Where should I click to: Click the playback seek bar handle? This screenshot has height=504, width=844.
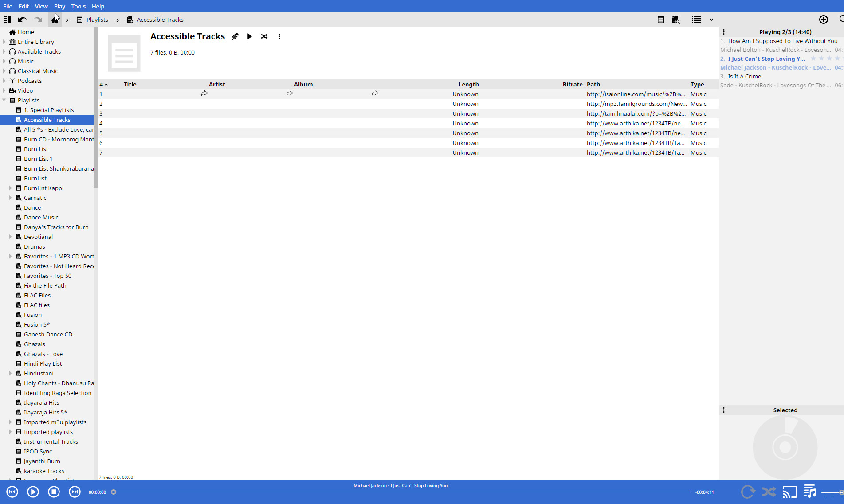[114, 492]
